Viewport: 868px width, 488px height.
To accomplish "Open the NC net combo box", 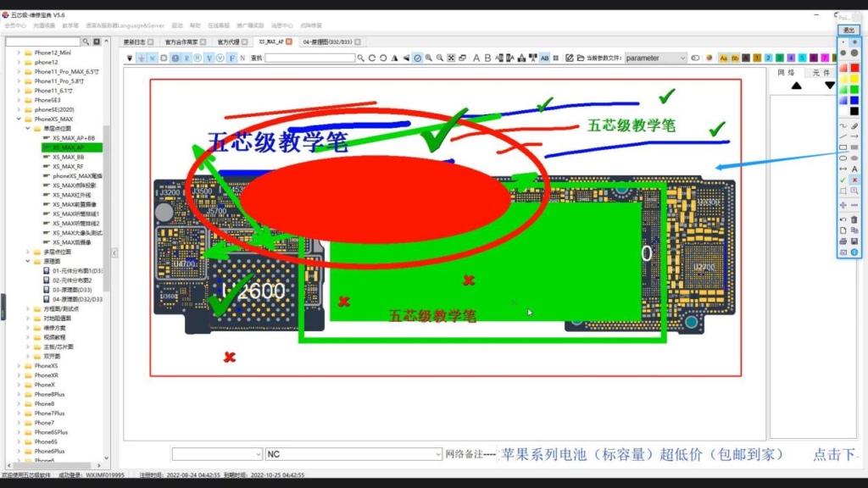I will (353, 454).
